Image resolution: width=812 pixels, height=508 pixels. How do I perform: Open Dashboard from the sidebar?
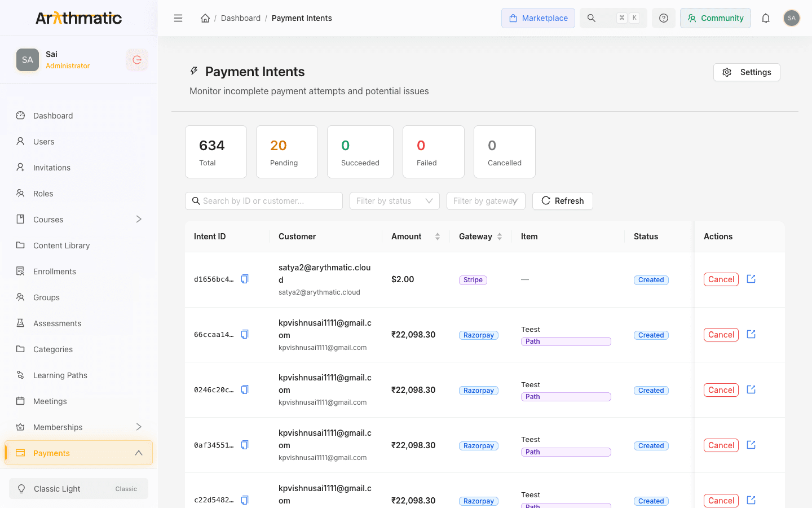click(x=79, y=116)
